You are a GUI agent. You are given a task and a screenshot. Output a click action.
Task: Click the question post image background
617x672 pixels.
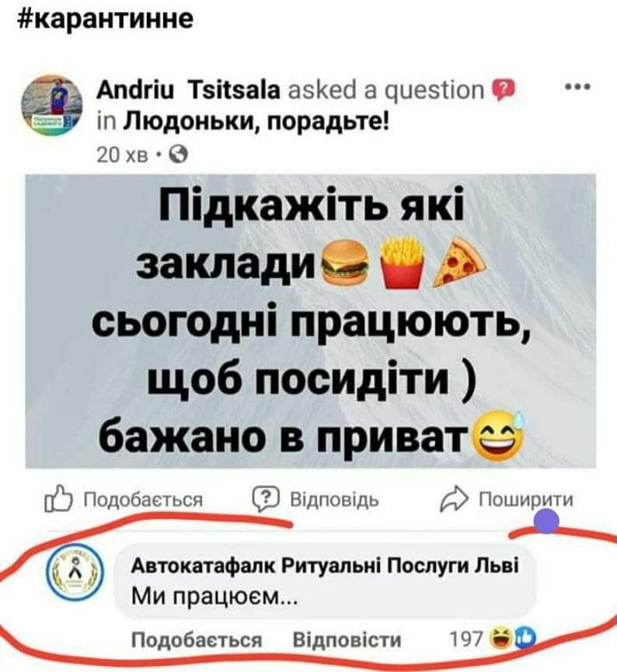point(310,321)
